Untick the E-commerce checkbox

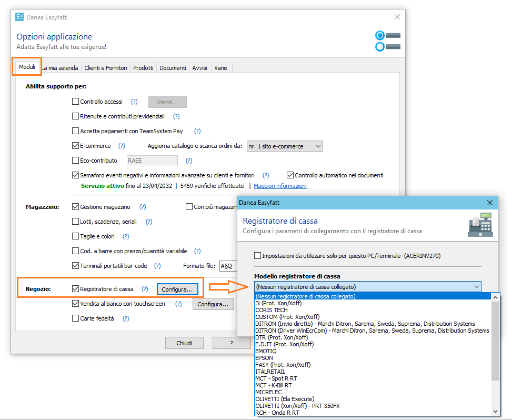(75, 145)
